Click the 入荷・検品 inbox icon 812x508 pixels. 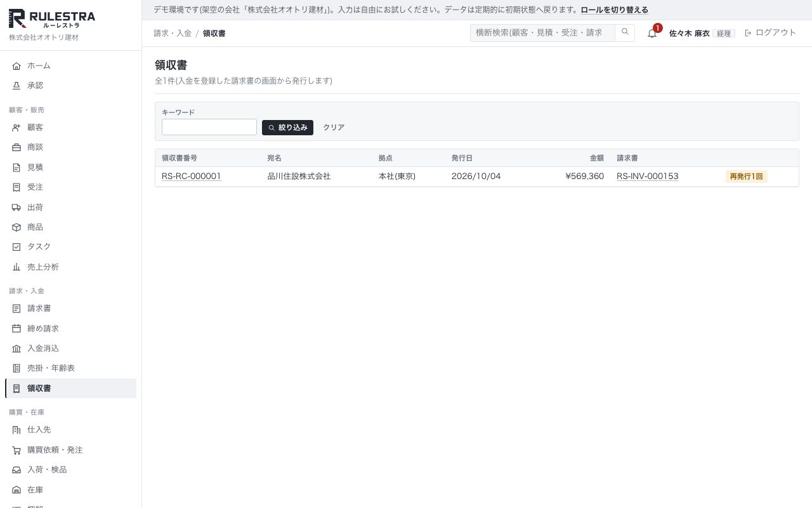(16, 470)
